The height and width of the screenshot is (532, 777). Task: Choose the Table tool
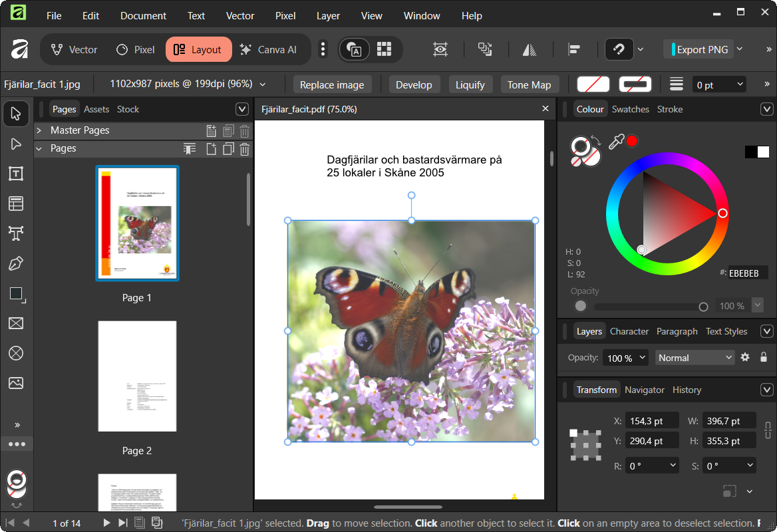coord(16,203)
